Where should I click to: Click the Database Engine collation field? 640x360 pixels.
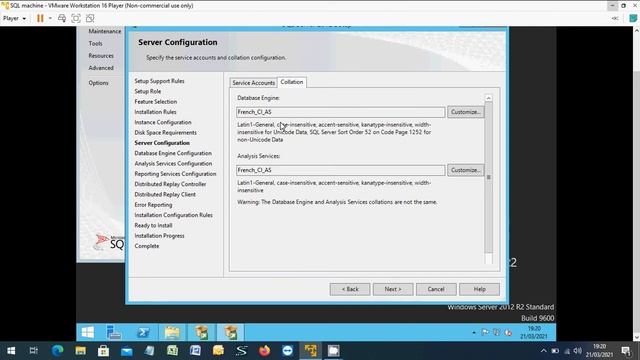(340, 112)
